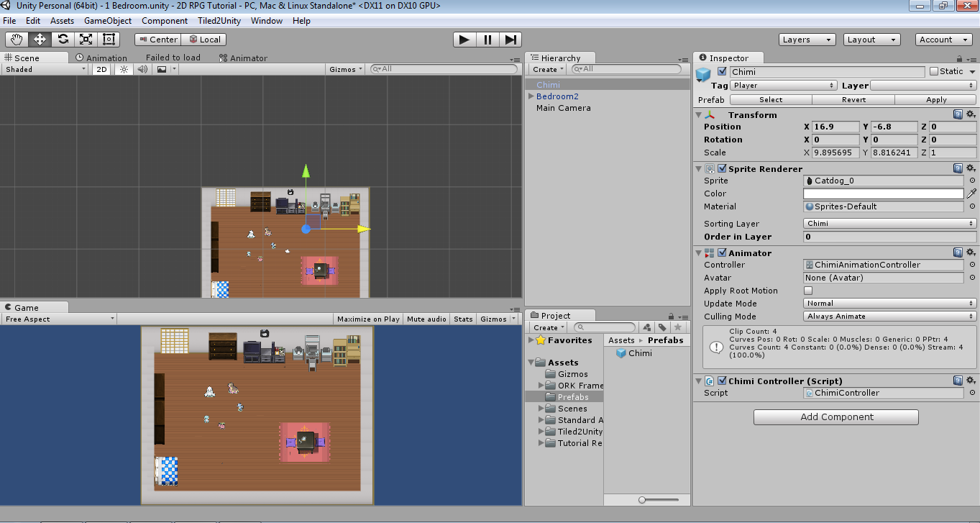The width and height of the screenshot is (980, 523).
Task: Toggle Maximize on Play
Action: pyautogui.click(x=368, y=319)
